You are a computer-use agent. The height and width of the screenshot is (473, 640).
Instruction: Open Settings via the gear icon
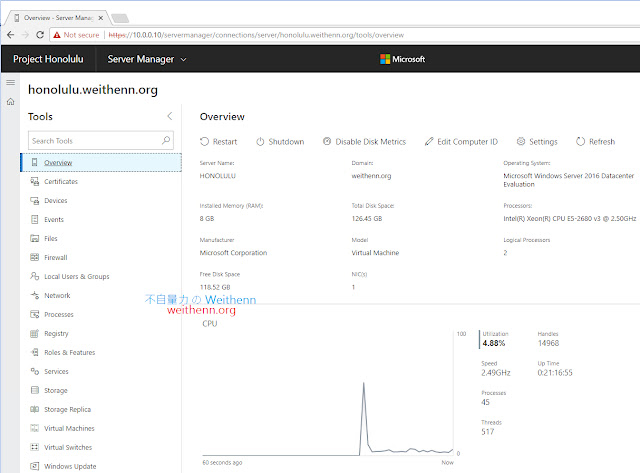pyautogui.click(x=521, y=142)
